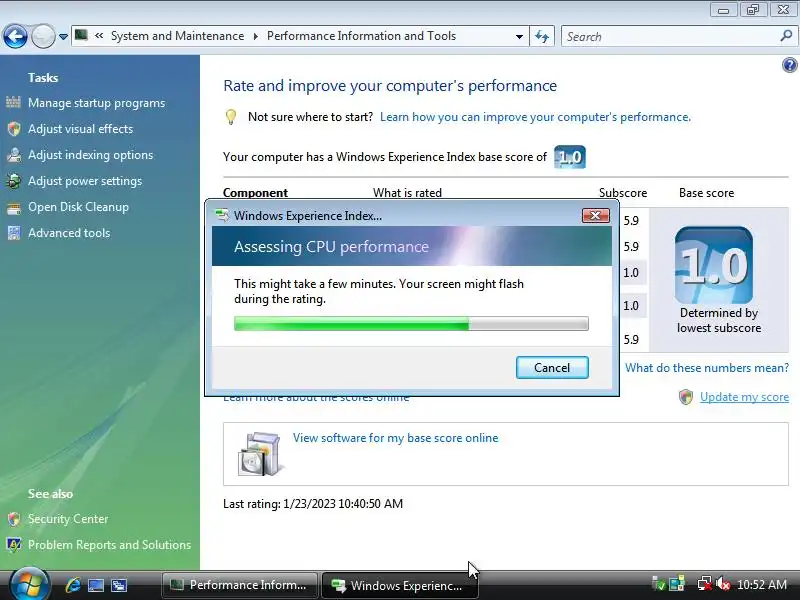Screen dimensions: 800x600
Task: Click the software box icon
Action: (x=260, y=454)
